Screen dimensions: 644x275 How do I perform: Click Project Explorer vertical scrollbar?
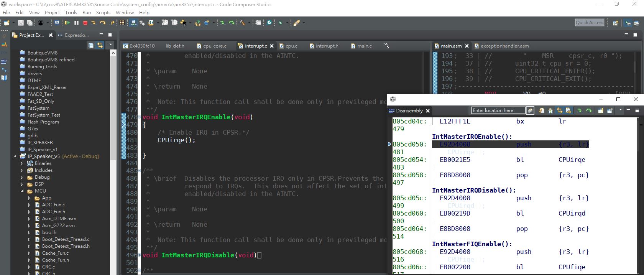pyautogui.click(x=113, y=107)
